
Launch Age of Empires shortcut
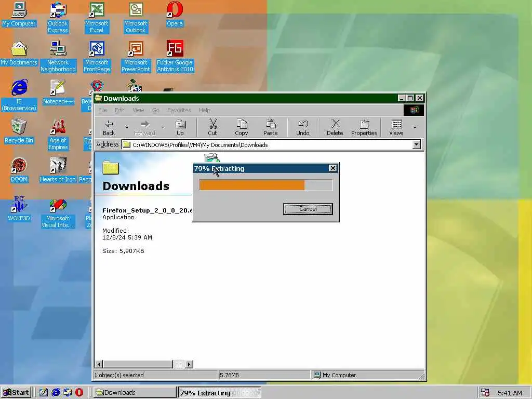click(x=58, y=135)
